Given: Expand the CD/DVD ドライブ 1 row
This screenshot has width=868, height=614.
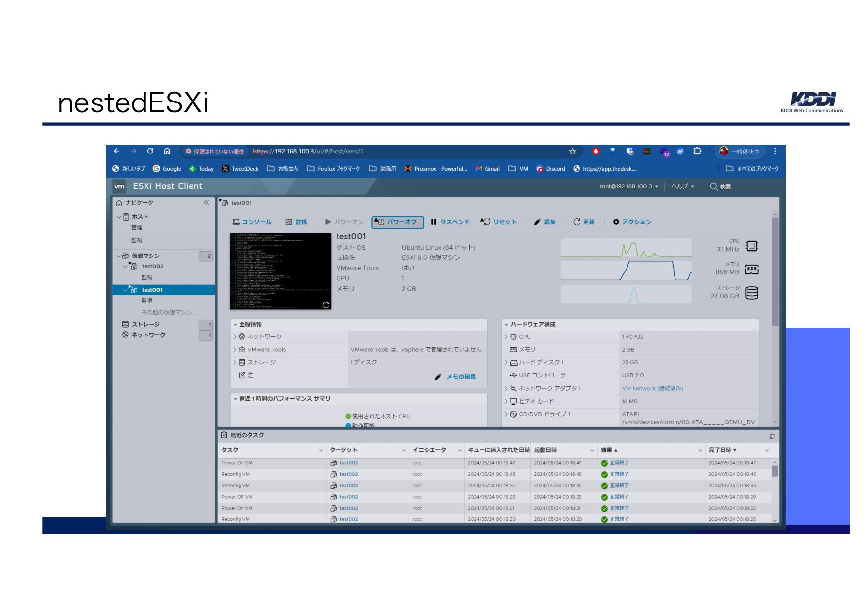Looking at the screenshot, I should (506, 414).
